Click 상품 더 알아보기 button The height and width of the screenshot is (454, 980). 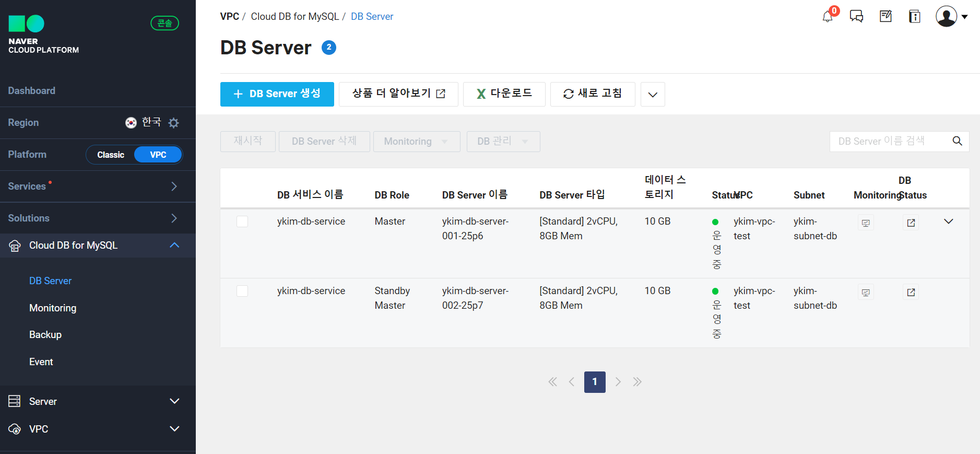tap(398, 95)
